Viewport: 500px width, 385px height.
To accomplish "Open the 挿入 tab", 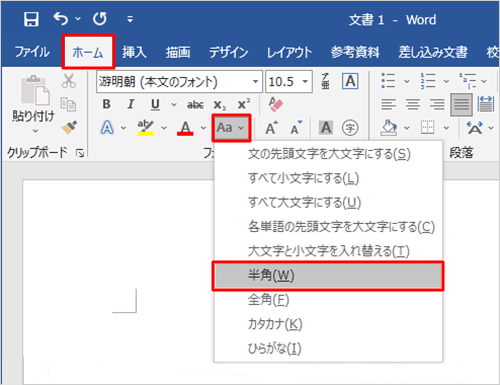I will tap(134, 52).
